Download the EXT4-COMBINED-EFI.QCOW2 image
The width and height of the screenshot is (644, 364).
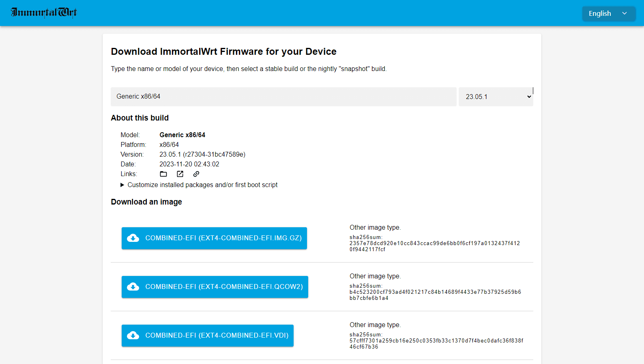coord(215,287)
